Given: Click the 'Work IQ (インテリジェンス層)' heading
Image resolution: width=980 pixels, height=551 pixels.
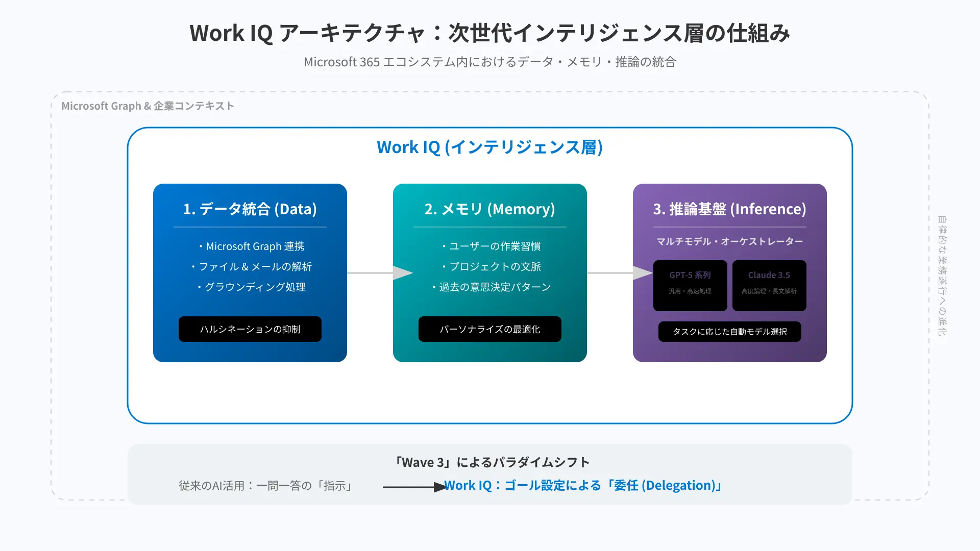Looking at the screenshot, I should (x=490, y=147).
